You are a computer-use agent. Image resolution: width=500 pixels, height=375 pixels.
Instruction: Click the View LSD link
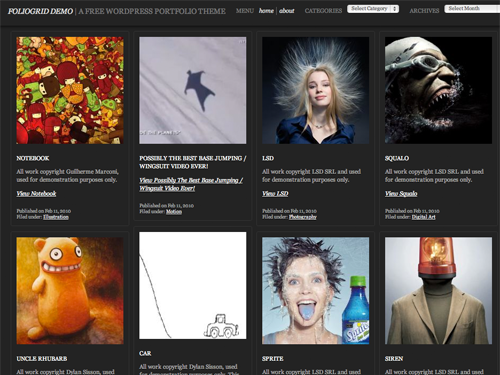(275, 194)
